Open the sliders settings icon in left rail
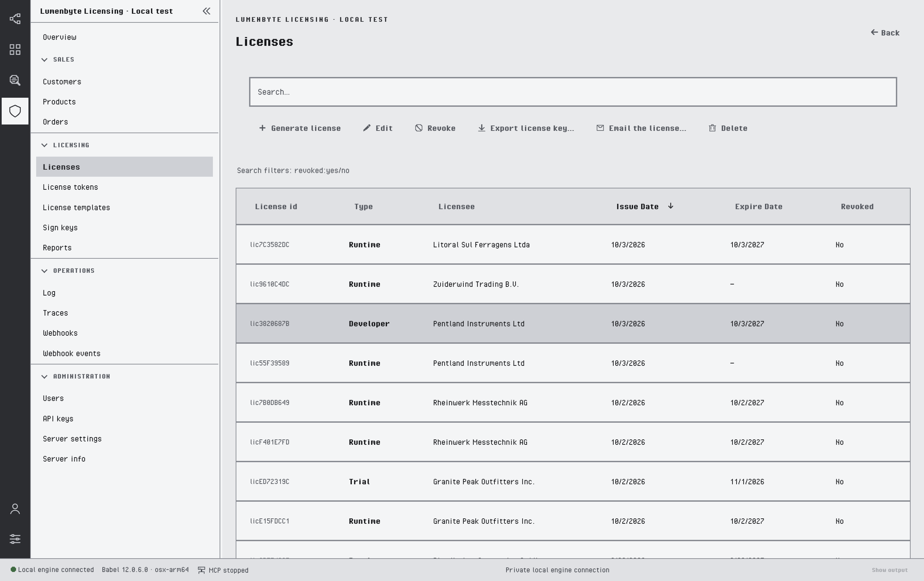924x581 pixels. [x=15, y=539]
